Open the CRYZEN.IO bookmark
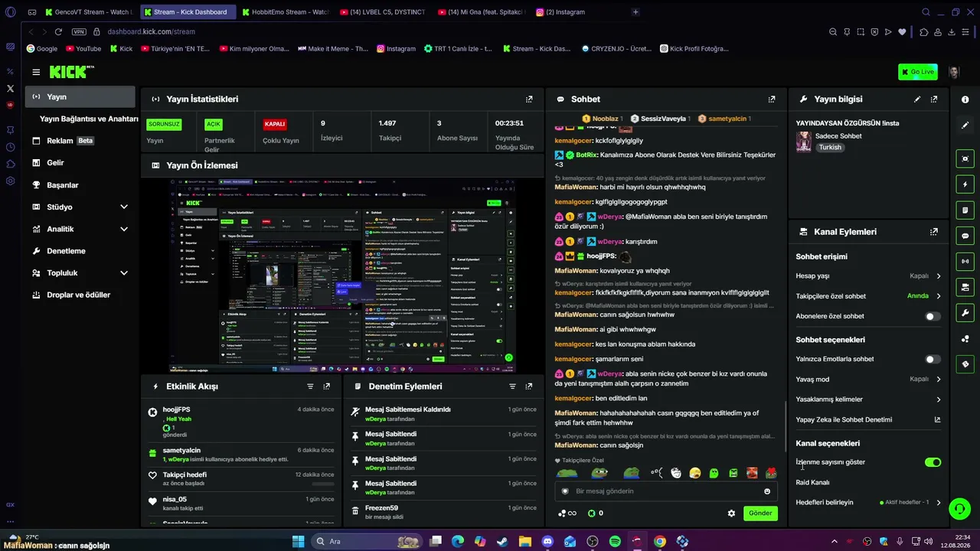980x551 pixels. click(x=616, y=49)
